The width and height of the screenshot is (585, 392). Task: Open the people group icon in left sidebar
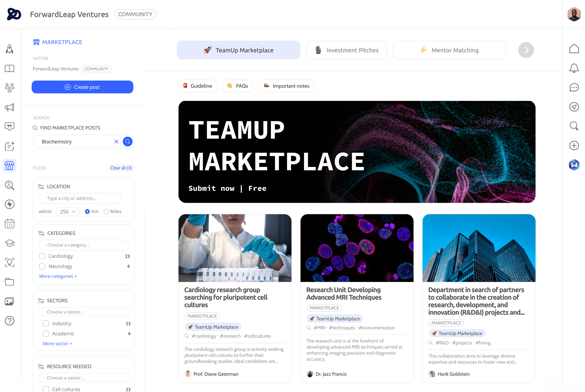click(10, 88)
